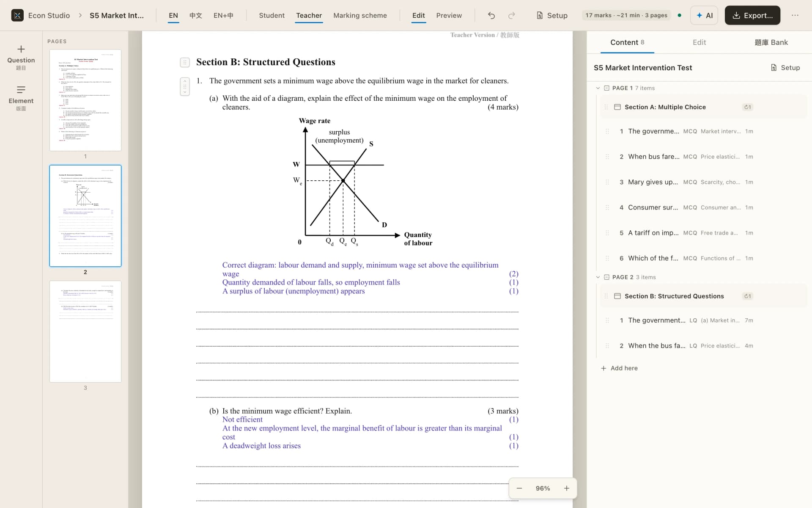Image resolution: width=812 pixels, height=508 pixels.
Task: Open the 題庫 Bank tab
Action: (771, 42)
